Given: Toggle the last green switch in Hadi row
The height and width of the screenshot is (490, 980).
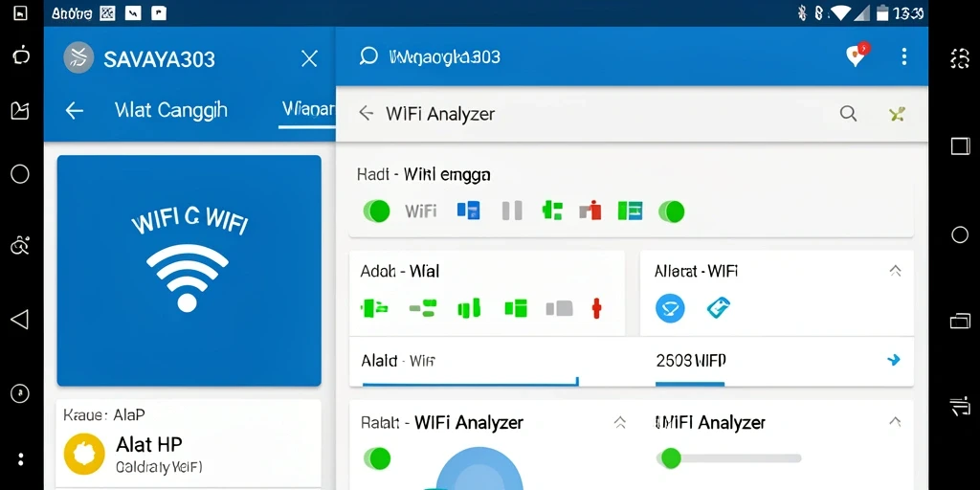Looking at the screenshot, I should tap(671, 212).
